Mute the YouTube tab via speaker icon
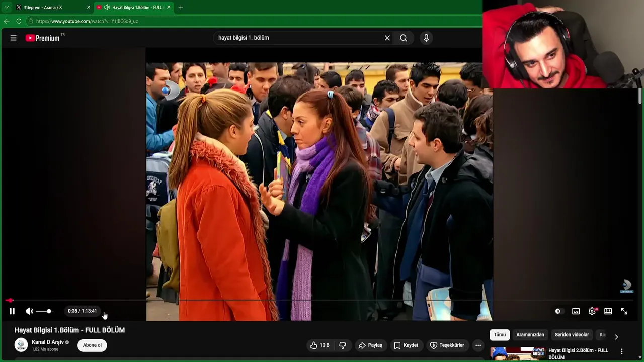Viewport: 644px width, 362px height. pos(107,7)
